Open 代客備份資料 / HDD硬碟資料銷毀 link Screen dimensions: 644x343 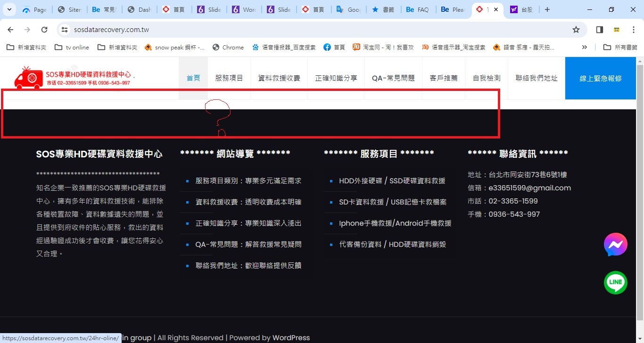(393, 245)
